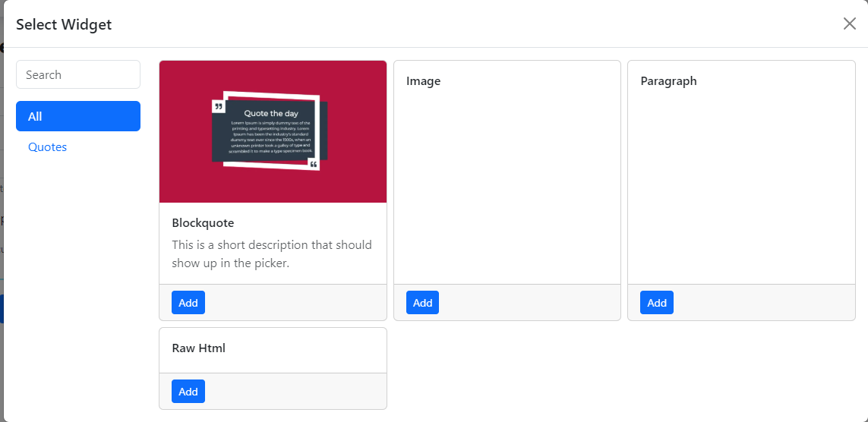The image size is (868, 422).
Task: Add the Image widget
Action: tap(422, 303)
